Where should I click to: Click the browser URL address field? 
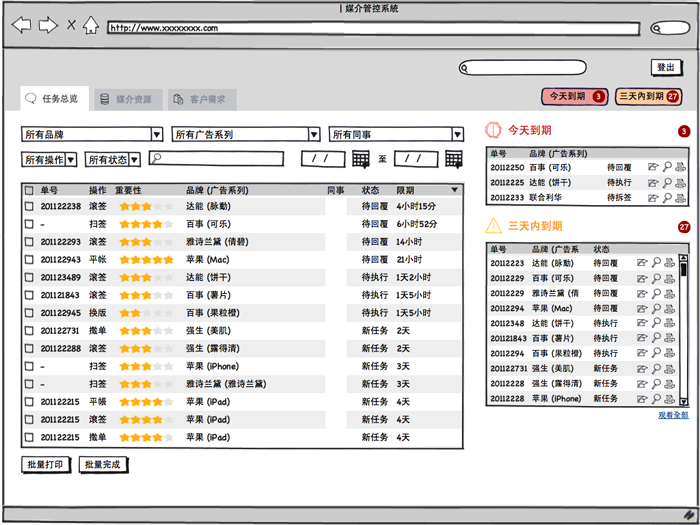[x=373, y=29]
